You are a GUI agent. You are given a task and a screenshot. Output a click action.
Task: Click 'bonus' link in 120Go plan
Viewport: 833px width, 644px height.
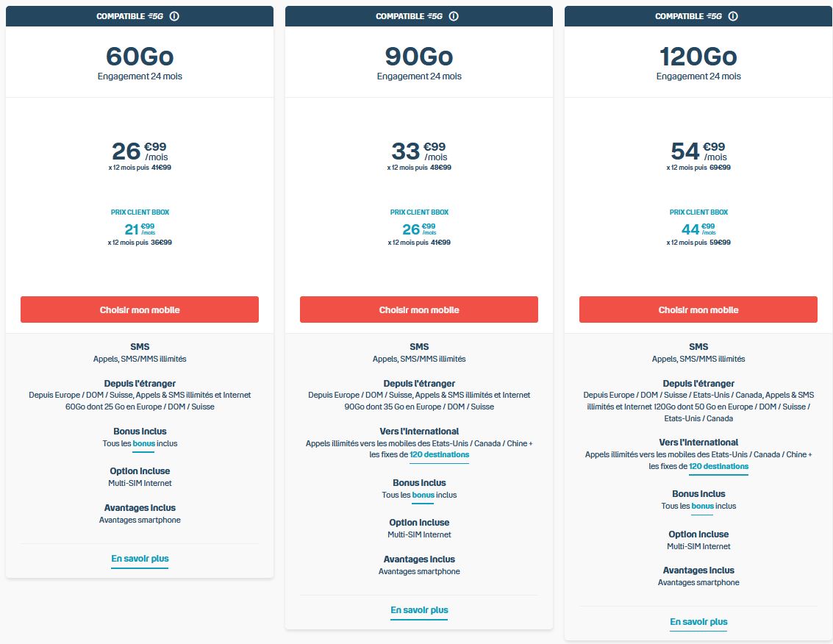(x=703, y=507)
